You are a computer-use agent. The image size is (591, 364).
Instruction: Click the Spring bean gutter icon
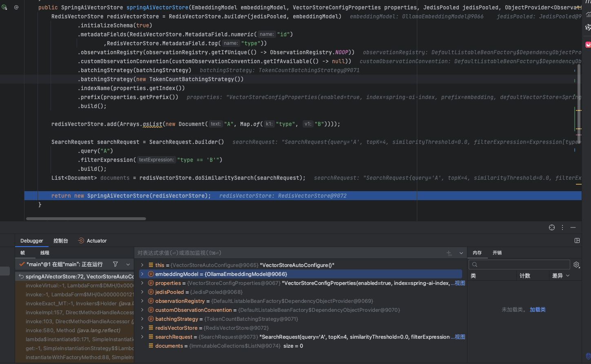pyautogui.click(x=4, y=7)
